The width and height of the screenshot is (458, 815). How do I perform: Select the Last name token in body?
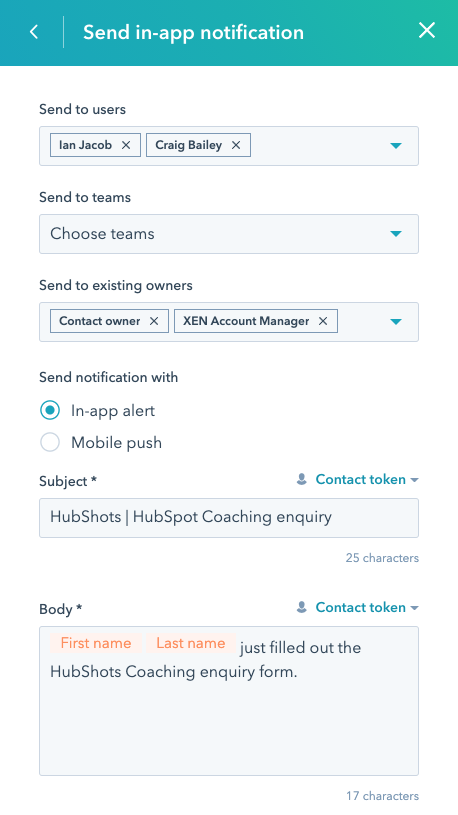tap(191, 643)
